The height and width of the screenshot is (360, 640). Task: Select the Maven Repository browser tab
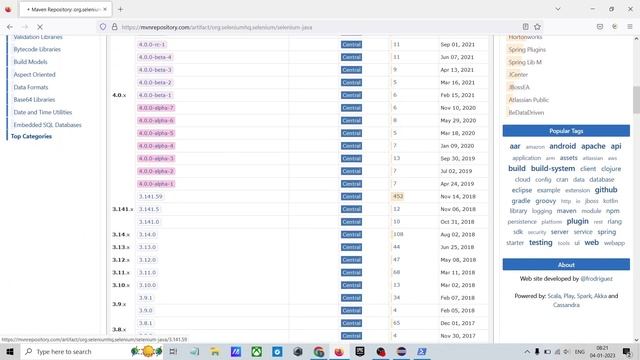[64, 9]
